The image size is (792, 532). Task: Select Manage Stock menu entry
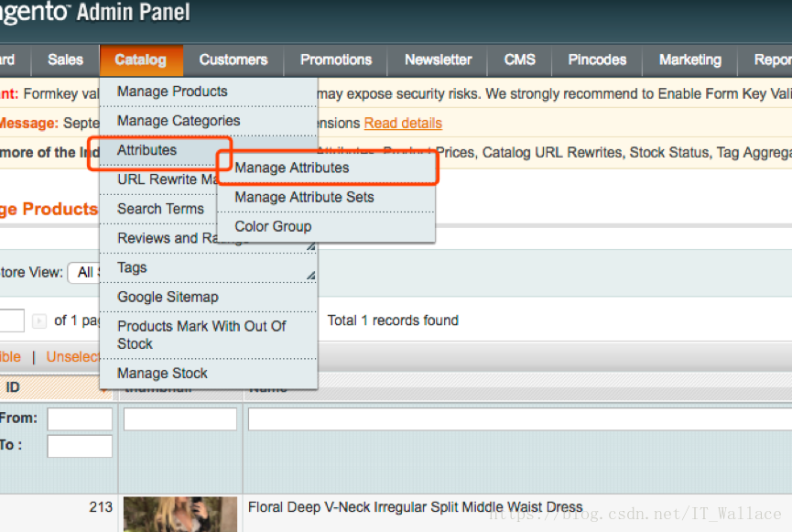point(209,374)
